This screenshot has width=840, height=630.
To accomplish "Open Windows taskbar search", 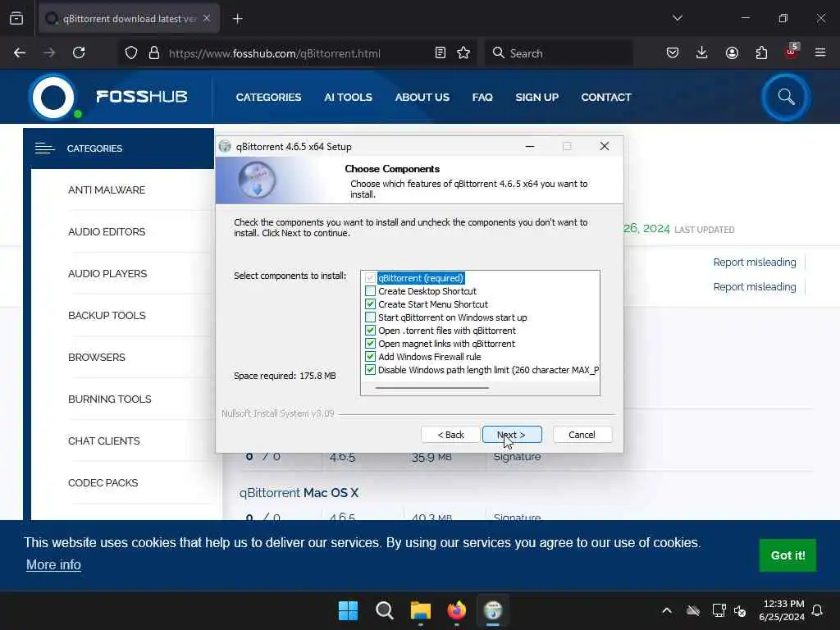I will click(384, 610).
